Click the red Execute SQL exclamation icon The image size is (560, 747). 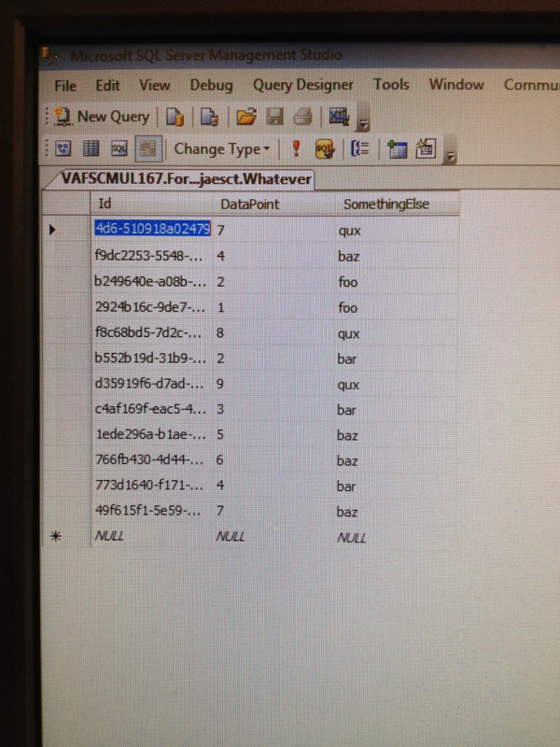pos(296,149)
